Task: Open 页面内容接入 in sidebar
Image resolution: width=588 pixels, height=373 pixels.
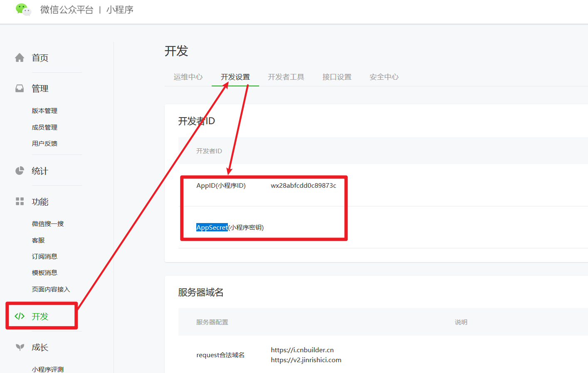Action: point(51,289)
